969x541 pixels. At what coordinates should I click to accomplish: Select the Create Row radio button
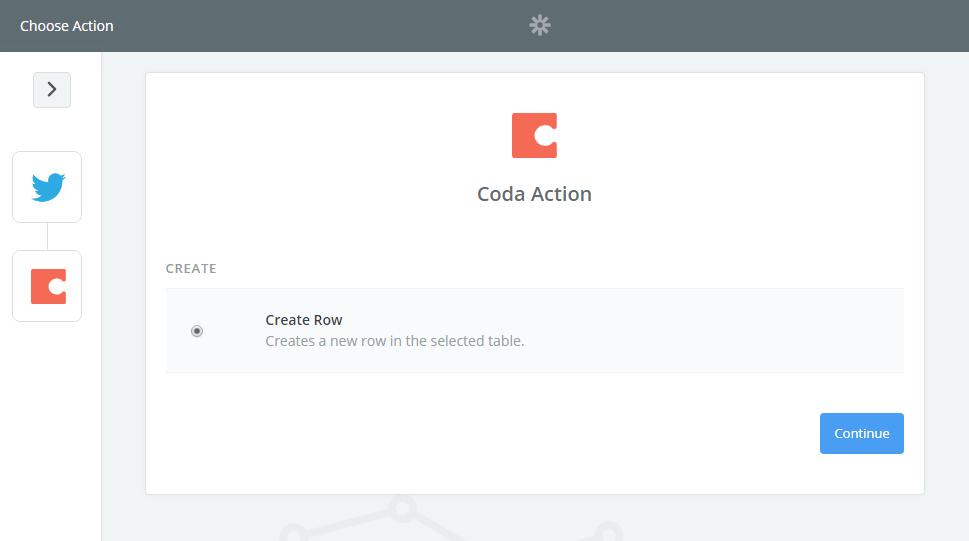tap(197, 331)
